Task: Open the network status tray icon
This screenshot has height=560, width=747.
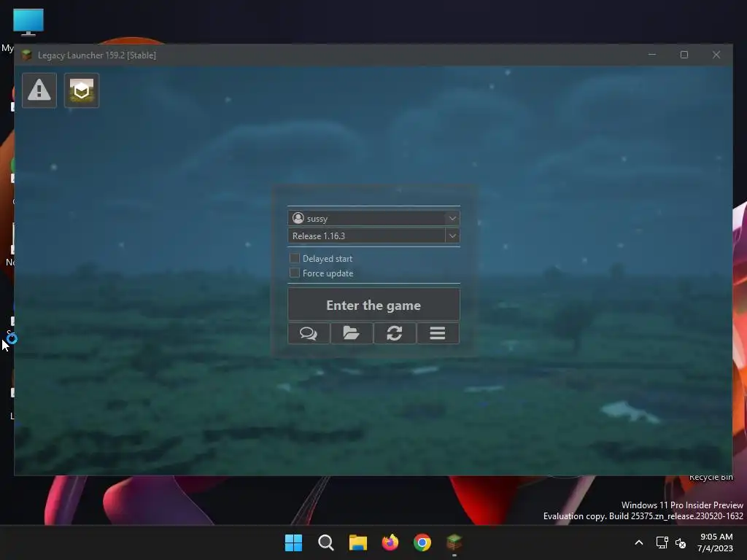Action: coord(662,542)
